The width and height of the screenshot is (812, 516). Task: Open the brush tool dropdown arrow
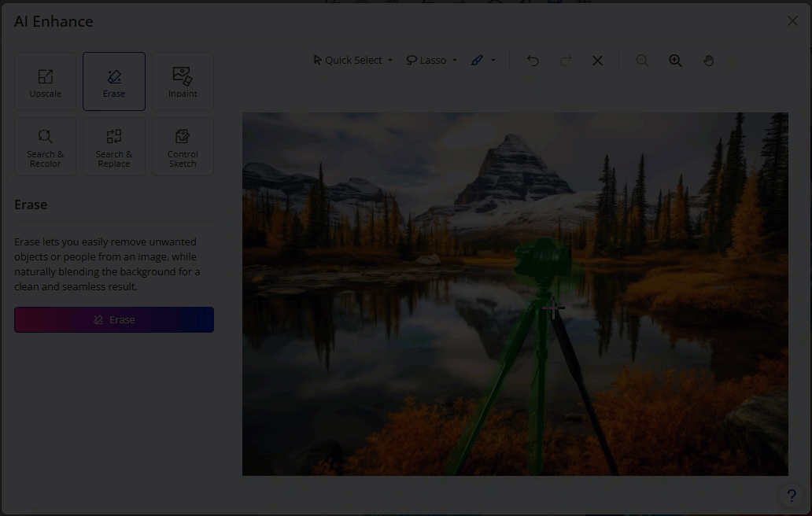pyautogui.click(x=493, y=60)
